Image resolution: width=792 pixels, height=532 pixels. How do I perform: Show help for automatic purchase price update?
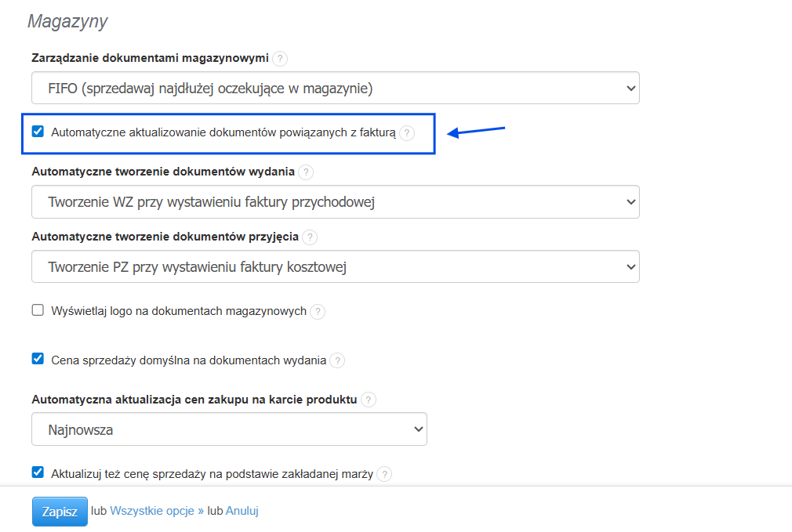pyautogui.click(x=368, y=399)
